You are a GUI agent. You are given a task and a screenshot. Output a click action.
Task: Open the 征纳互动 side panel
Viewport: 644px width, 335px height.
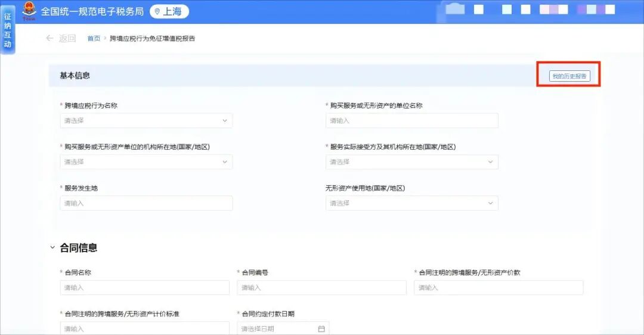coord(8,30)
